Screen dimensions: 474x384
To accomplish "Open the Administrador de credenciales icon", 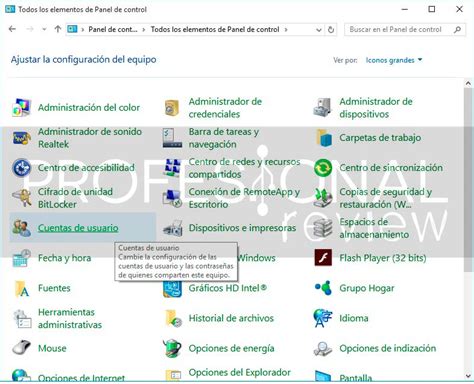I will click(172, 108).
